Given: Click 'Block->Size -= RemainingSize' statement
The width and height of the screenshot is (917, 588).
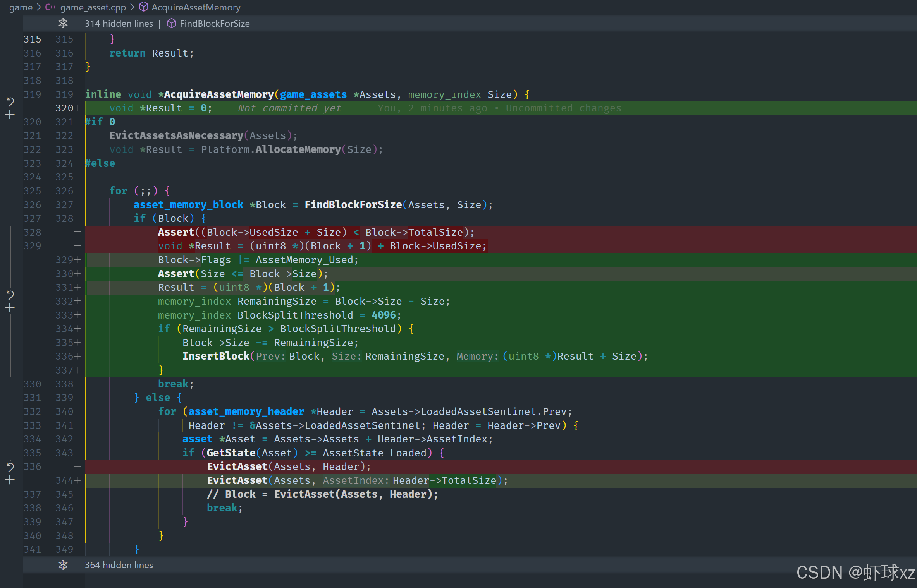Looking at the screenshot, I should pos(270,343).
